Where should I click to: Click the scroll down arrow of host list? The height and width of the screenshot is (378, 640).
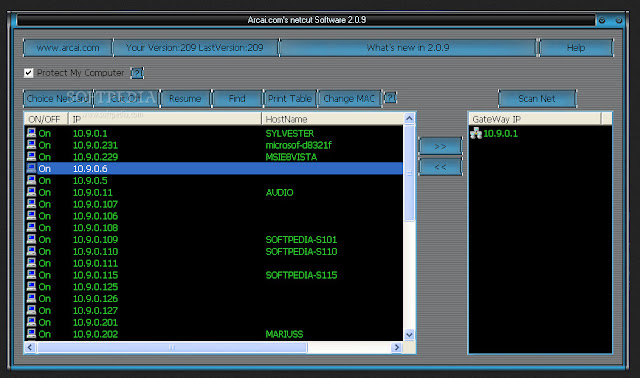click(x=409, y=335)
